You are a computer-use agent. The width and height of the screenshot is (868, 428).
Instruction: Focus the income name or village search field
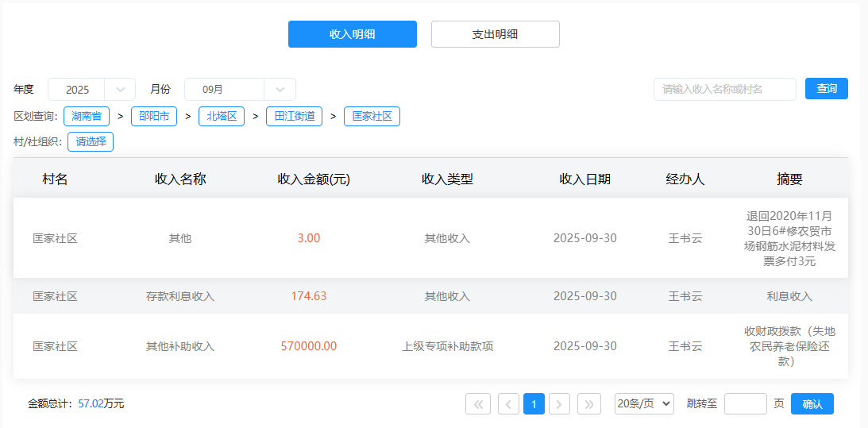click(724, 89)
